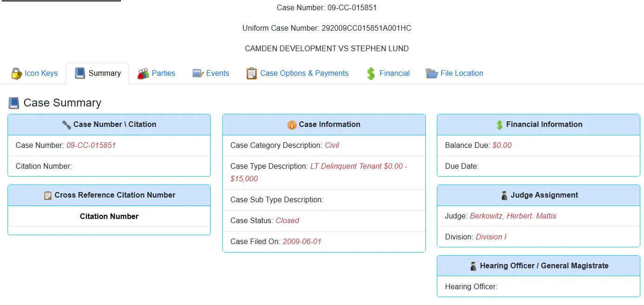
Task: Click the blue book icon on Summary tab
Action: (x=80, y=73)
